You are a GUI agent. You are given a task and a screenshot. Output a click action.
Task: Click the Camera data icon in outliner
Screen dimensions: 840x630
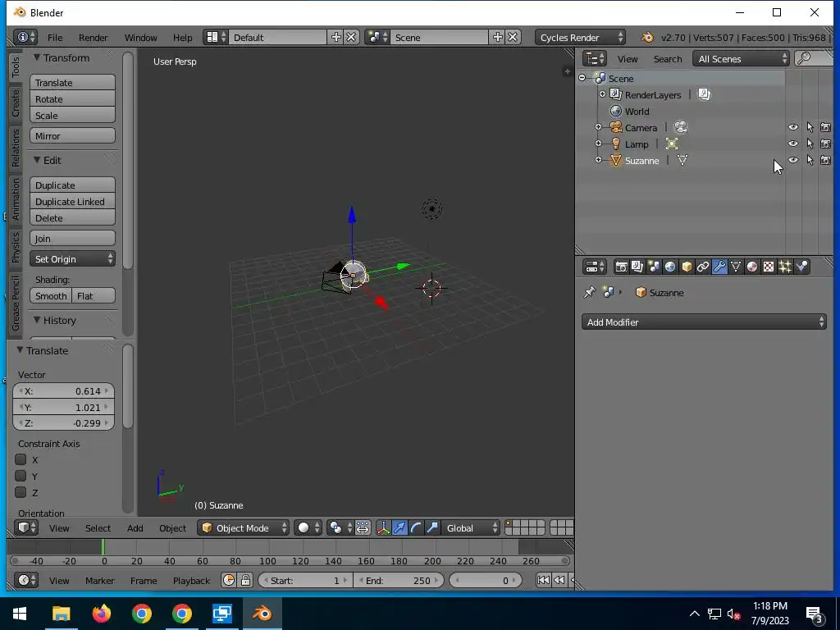[681, 127]
